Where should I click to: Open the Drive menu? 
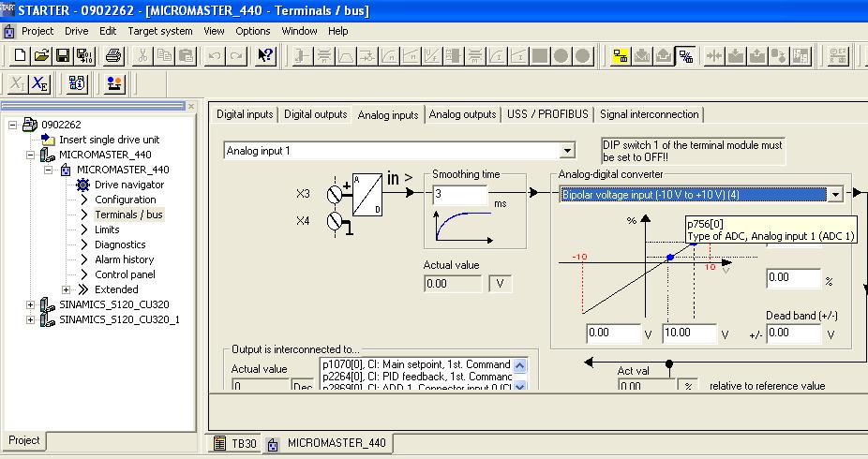[x=76, y=31]
